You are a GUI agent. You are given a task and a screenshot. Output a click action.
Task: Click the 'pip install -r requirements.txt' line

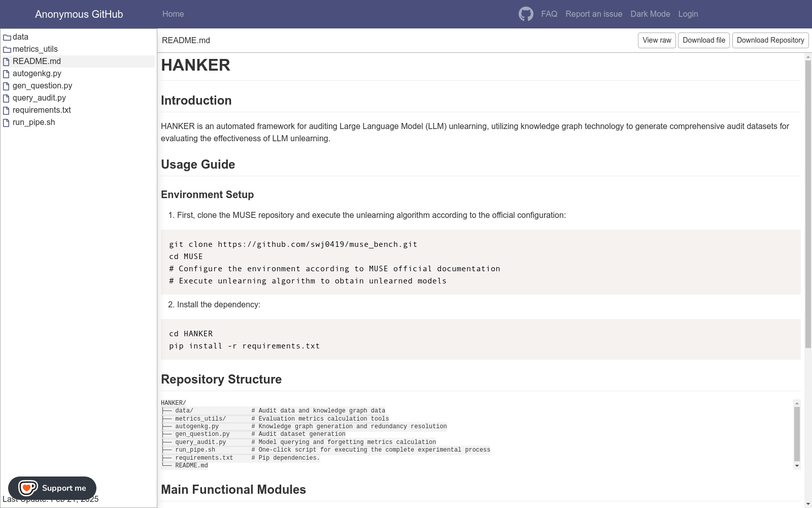point(245,346)
